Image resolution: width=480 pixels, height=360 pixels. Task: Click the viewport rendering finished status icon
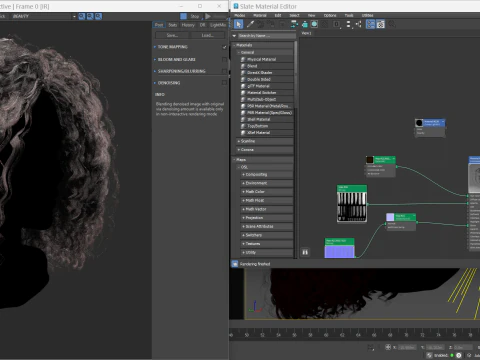click(x=235, y=264)
